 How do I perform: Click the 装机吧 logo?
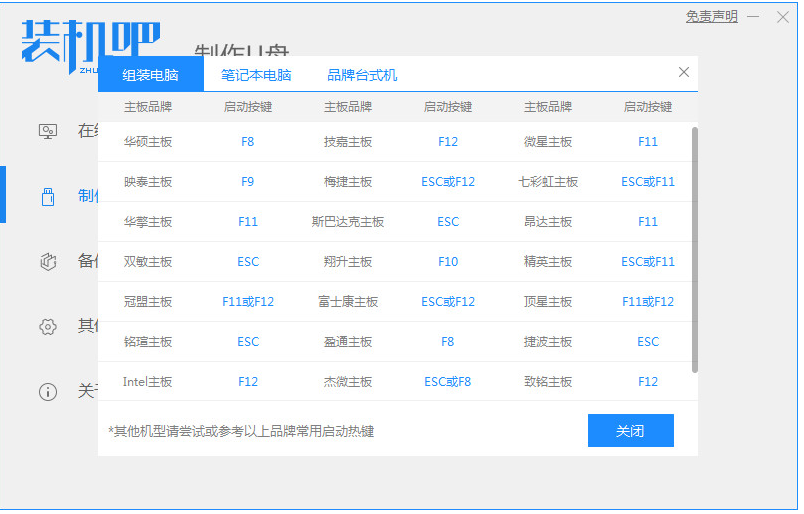(90, 42)
